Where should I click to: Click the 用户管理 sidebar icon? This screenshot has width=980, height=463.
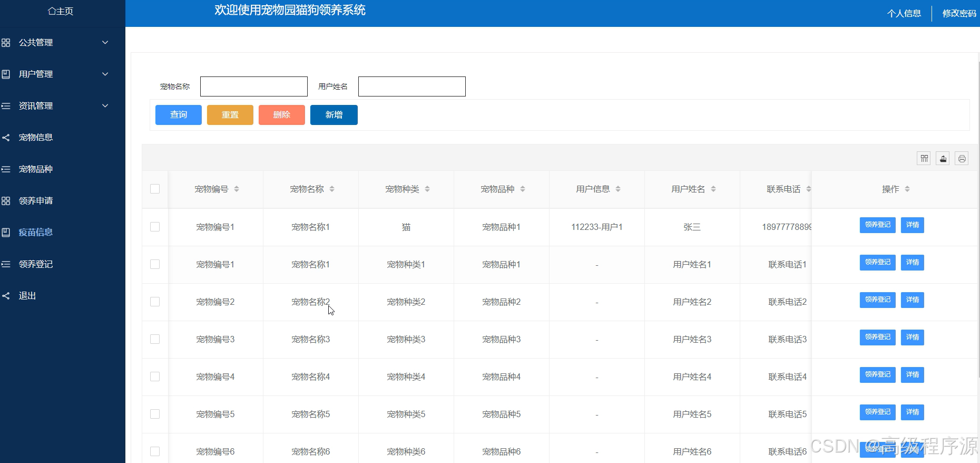pos(6,74)
